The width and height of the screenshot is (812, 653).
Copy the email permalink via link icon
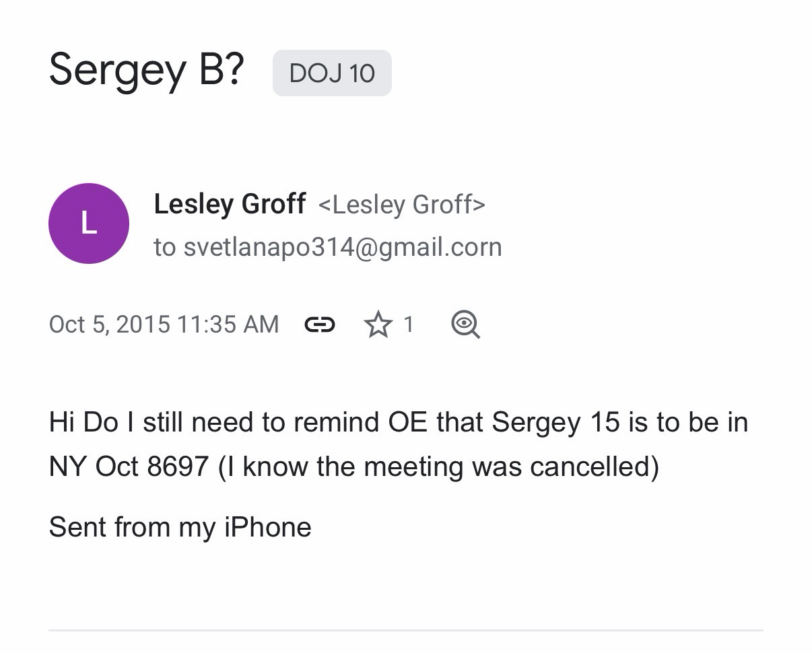320,325
